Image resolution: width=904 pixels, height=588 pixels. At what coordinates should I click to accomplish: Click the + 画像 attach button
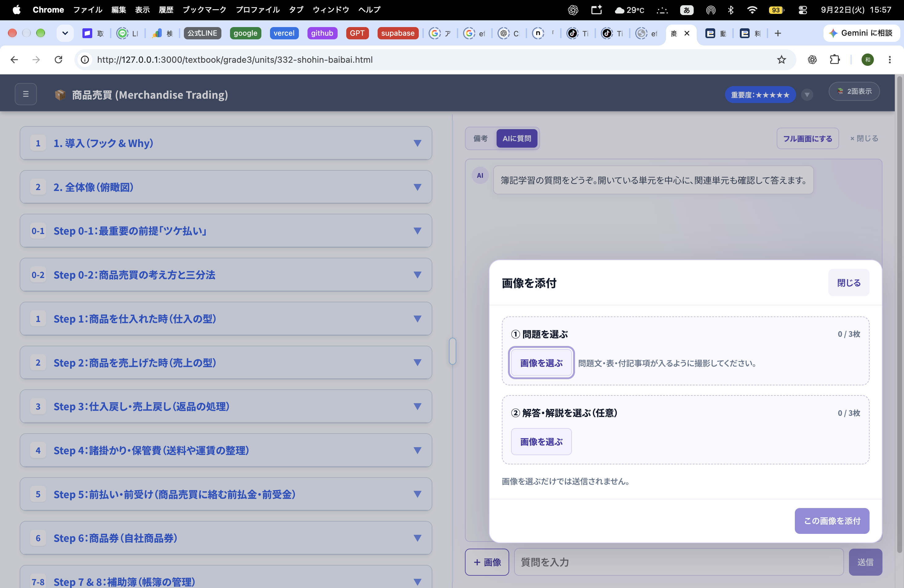point(487,562)
